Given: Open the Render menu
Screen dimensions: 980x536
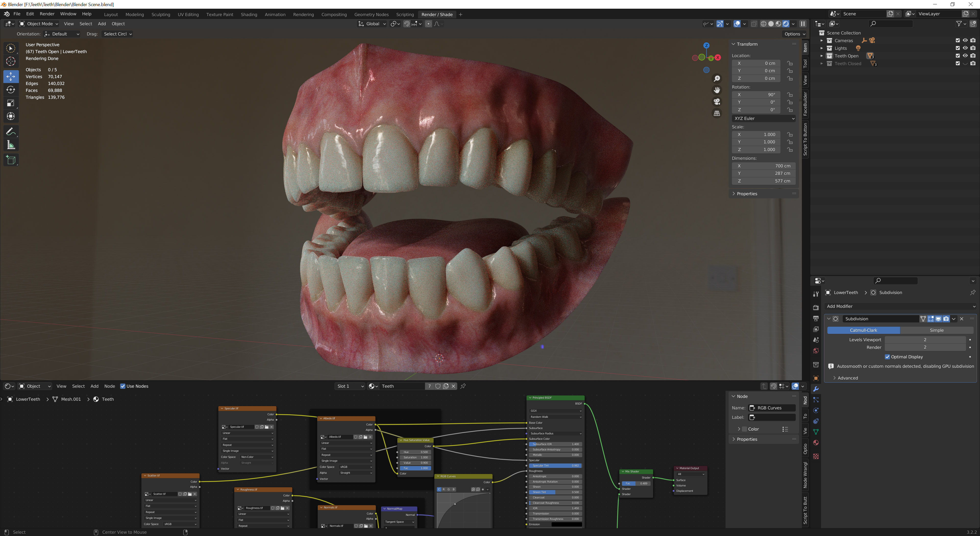Looking at the screenshot, I should 47,14.
